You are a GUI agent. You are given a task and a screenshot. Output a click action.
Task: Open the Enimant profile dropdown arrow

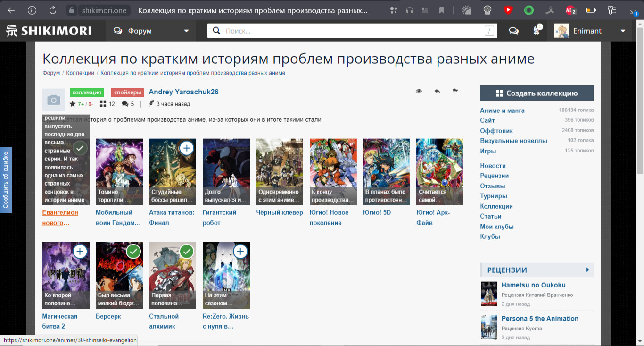tap(623, 31)
